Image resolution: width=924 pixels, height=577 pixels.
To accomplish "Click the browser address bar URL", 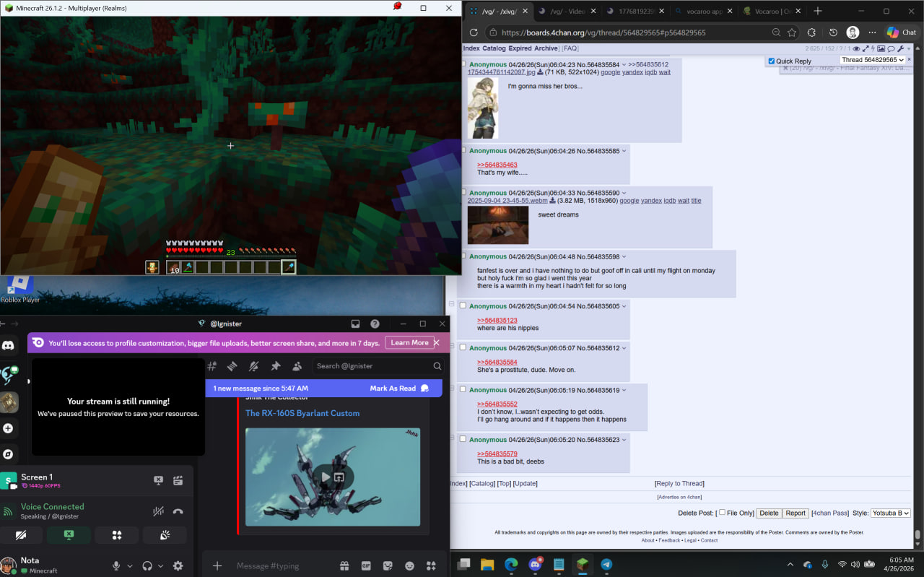I will point(603,32).
